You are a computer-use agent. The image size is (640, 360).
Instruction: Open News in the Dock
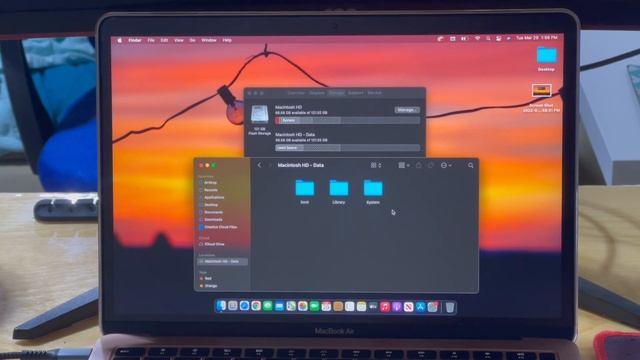point(409,306)
